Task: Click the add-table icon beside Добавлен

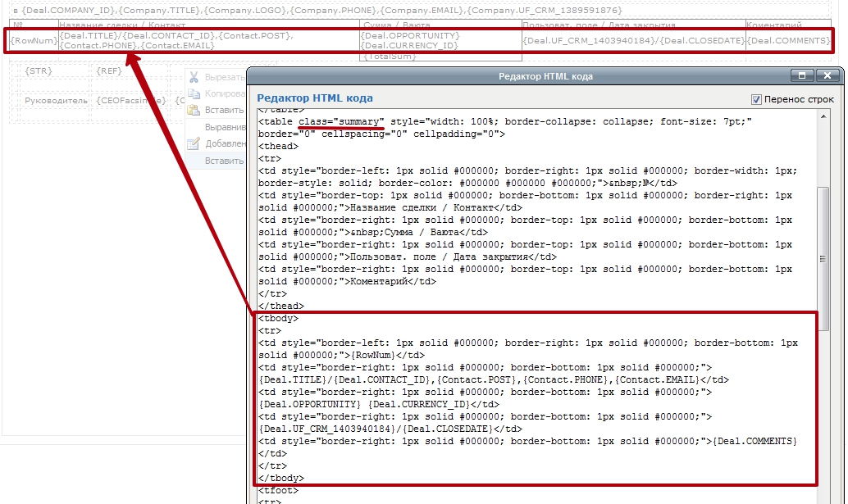Action: pyautogui.click(x=194, y=143)
